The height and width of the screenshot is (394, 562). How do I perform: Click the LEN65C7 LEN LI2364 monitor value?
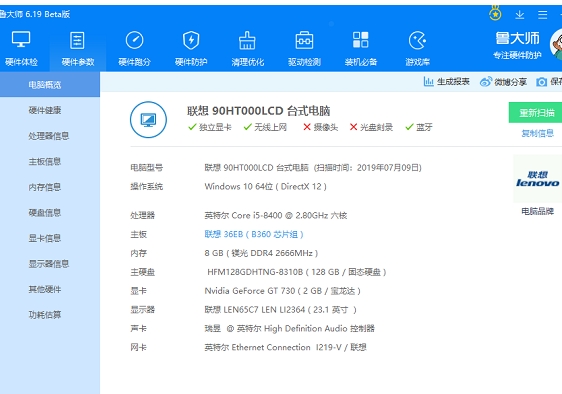tap(280, 310)
